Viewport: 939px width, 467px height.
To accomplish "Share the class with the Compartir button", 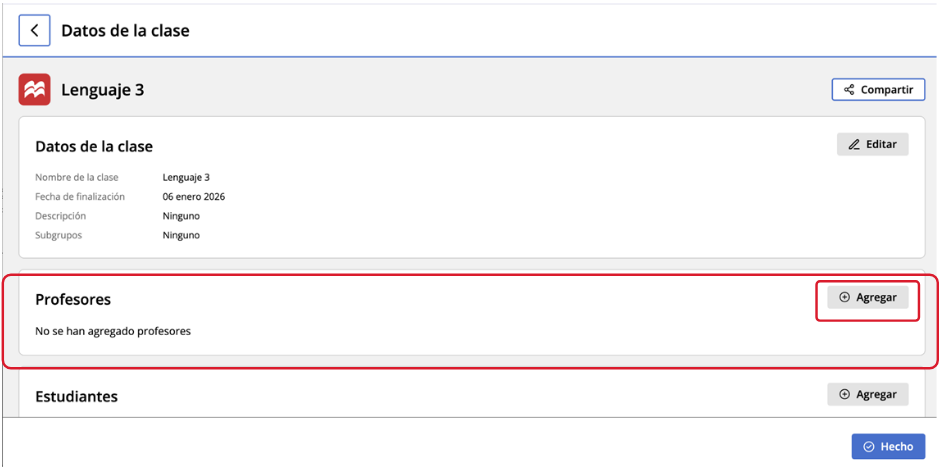I will [x=878, y=90].
